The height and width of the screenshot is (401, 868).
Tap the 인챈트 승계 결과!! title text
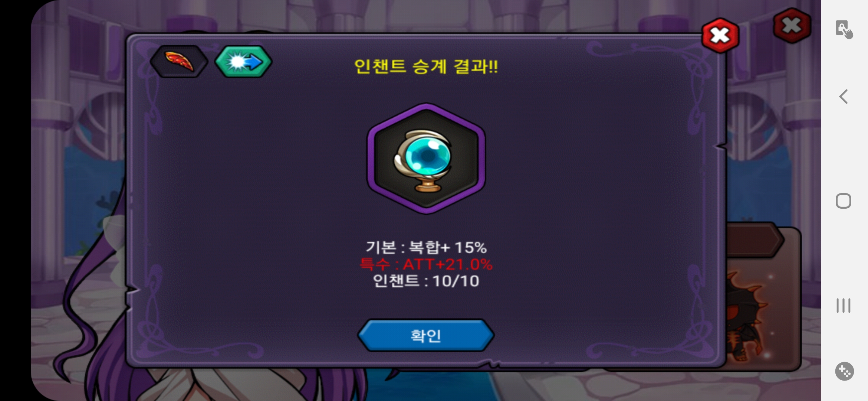(x=426, y=67)
